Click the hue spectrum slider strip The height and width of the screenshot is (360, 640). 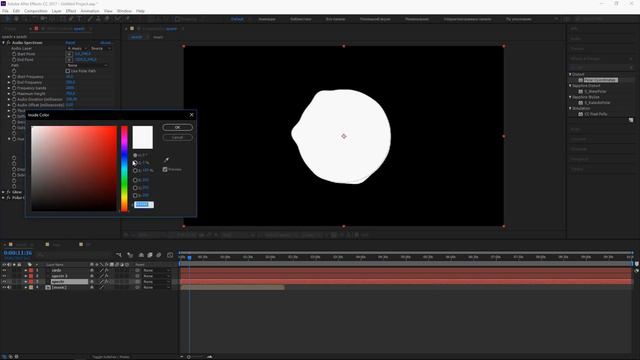(124, 169)
